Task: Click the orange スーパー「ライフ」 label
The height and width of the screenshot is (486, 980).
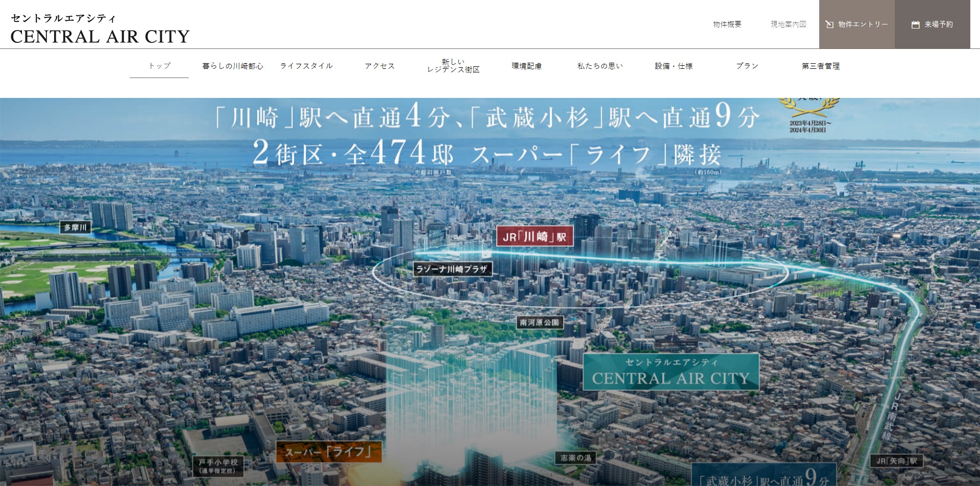Action: [x=328, y=452]
